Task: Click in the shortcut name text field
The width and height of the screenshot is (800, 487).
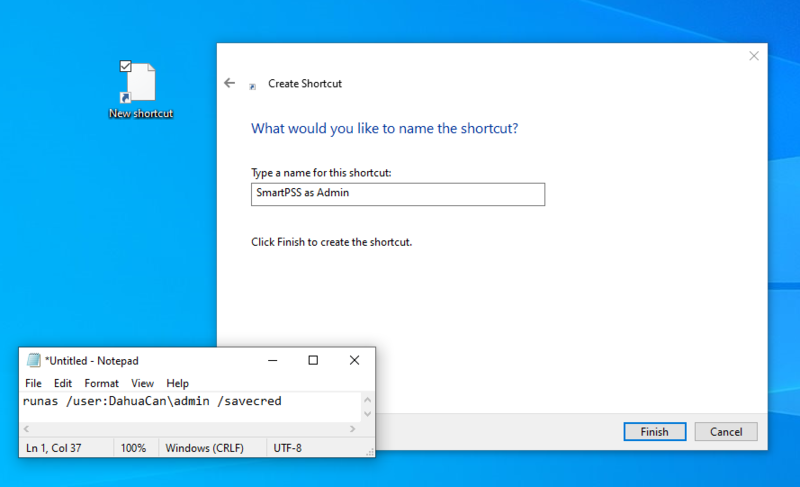Action: pyautogui.click(x=397, y=194)
